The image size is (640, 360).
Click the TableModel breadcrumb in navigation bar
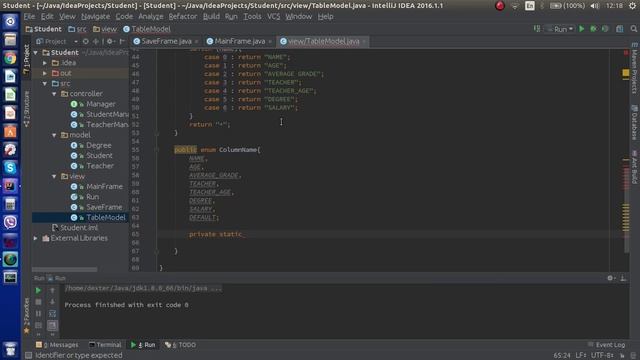click(x=147, y=29)
